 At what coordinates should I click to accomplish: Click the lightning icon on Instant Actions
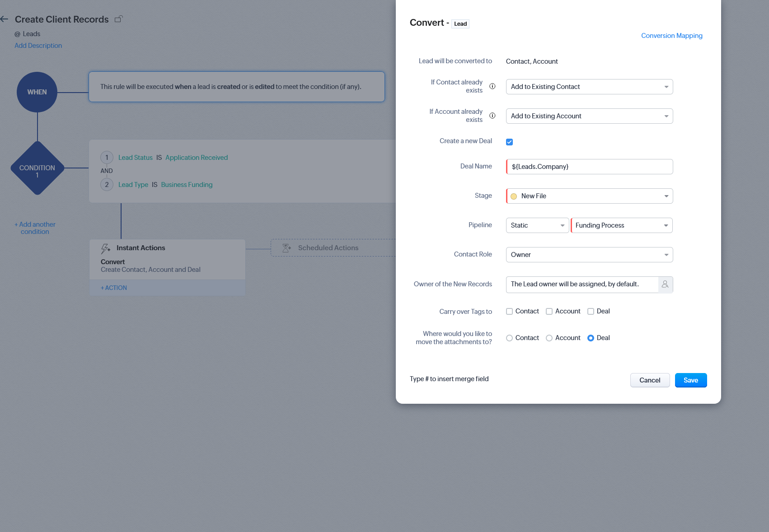[106, 247]
